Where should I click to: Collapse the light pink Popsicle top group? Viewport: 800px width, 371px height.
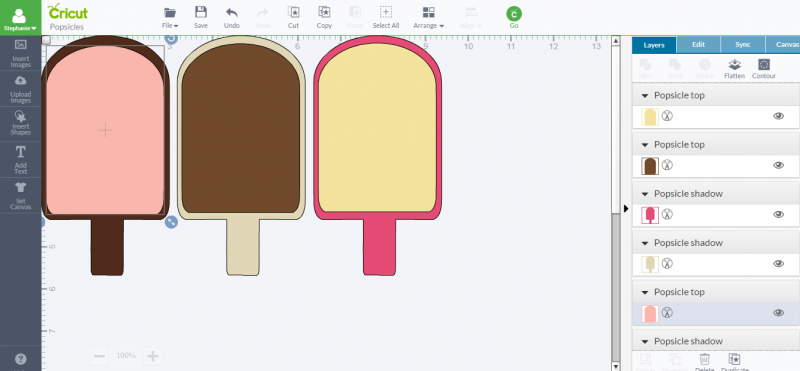[x=644, y=292]
